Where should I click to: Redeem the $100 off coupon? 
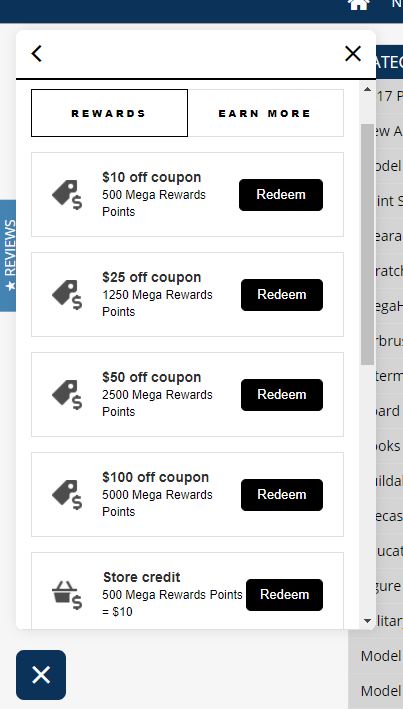(282, 495)
